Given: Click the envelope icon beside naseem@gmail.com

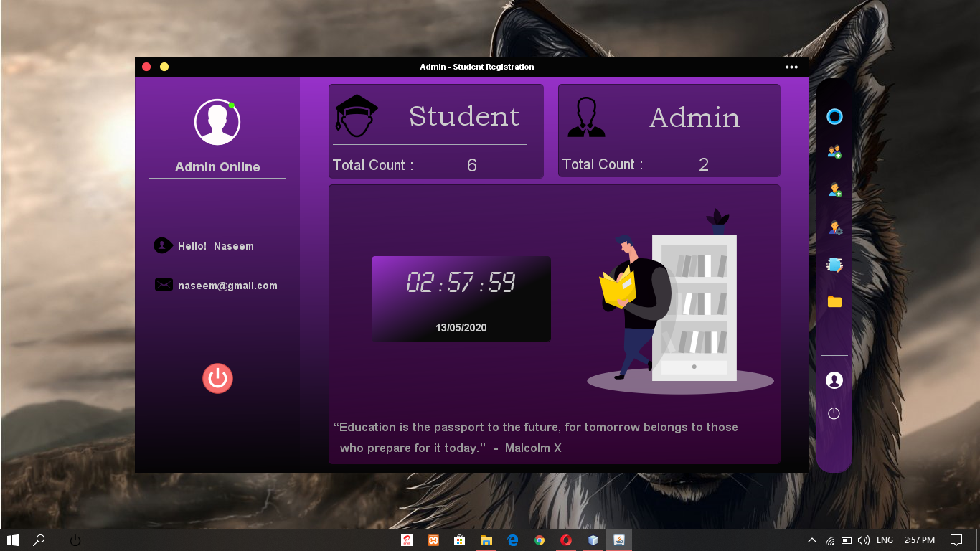Looking at the screenshot, I should [x=164, y=284].
